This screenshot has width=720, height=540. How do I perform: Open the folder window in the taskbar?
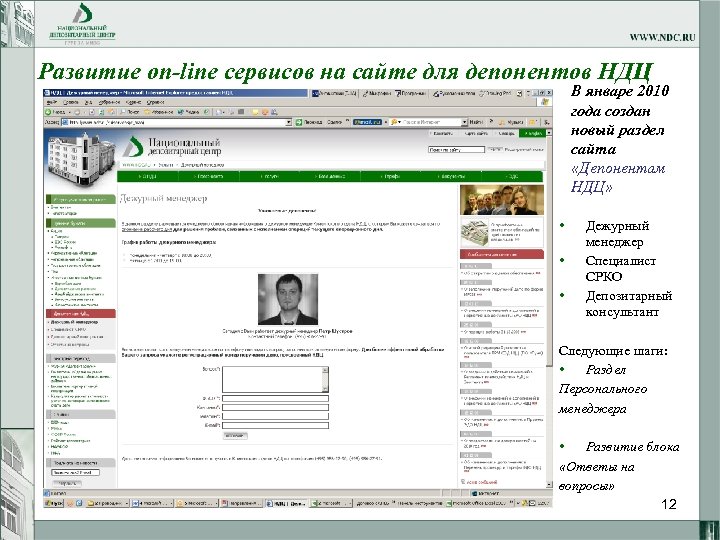point(107,503)
